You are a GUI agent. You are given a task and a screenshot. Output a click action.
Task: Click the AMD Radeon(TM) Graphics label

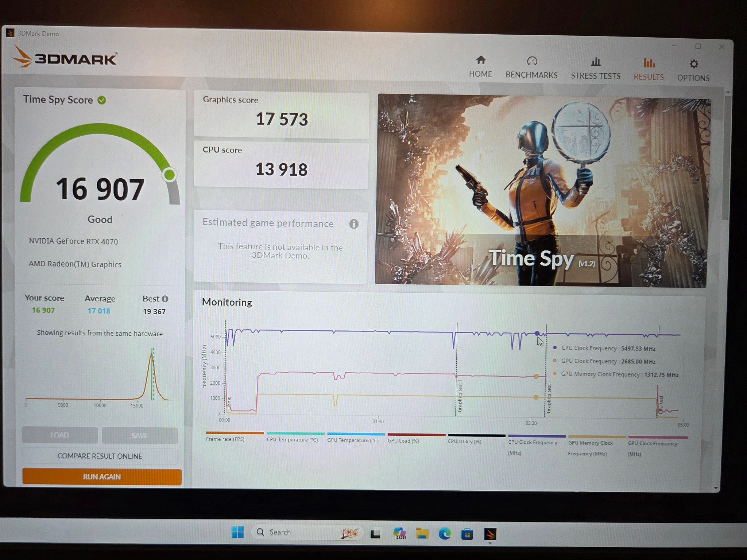click(75, 264)
